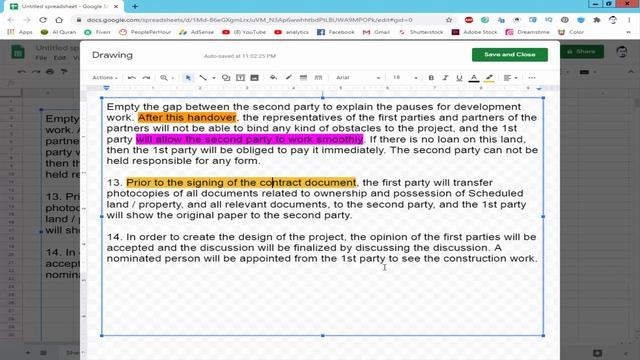Undo the last drawing action
This screenshot has height=360, width=640.
(131, 78)
